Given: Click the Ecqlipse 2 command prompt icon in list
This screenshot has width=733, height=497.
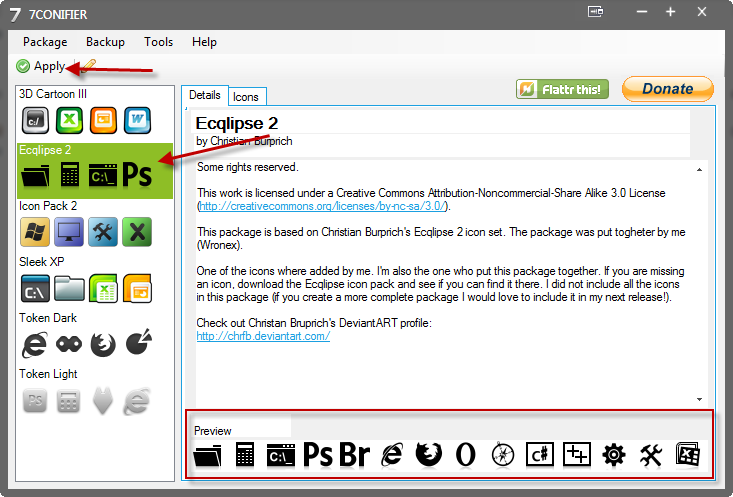Looking at the screenshot, I should point(103,175).
